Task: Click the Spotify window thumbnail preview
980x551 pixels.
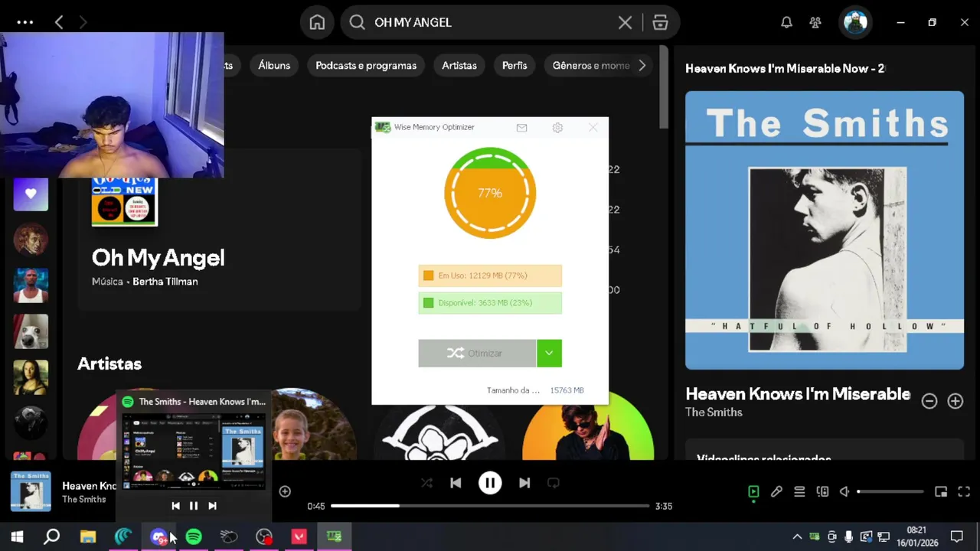Action: coord(194,452)
